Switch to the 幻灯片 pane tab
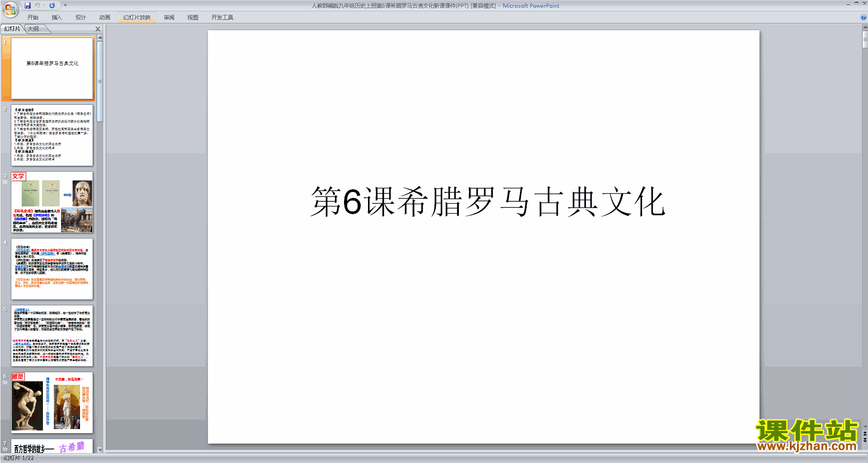Image resolution: width=868 pixels, height=463 pixels. tap(12, 29)
